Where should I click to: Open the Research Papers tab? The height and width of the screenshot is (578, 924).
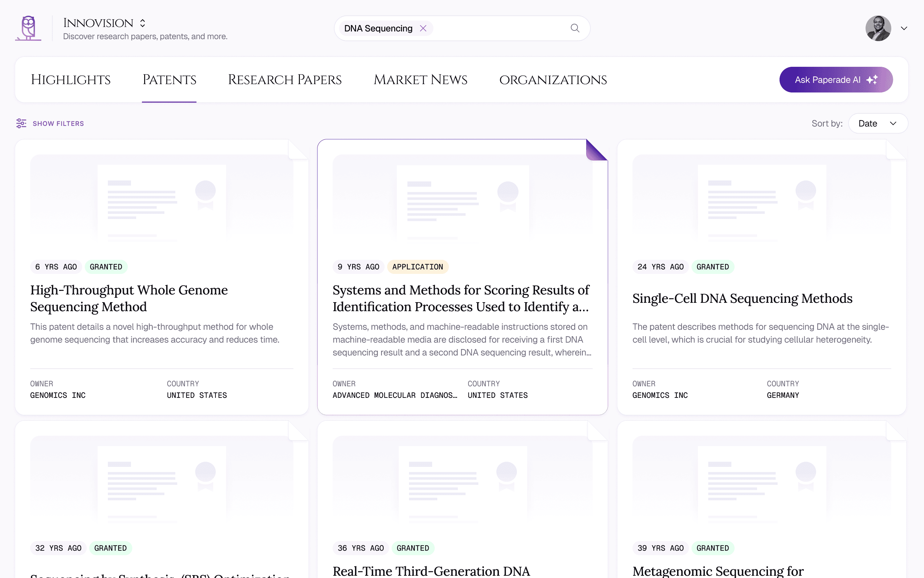pyautogui.click(x=285, y=80)
